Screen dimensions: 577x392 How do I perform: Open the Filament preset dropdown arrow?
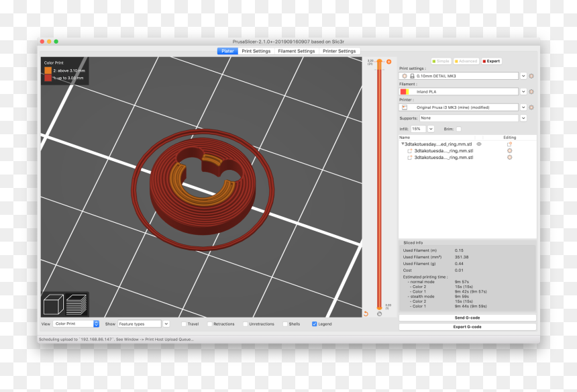click(523, 92)
